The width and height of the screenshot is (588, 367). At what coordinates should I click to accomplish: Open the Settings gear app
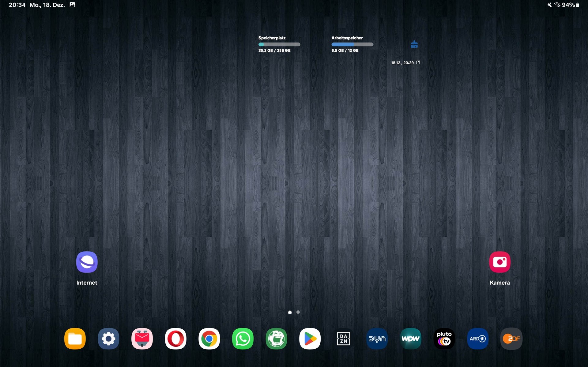tap(108, 339)
